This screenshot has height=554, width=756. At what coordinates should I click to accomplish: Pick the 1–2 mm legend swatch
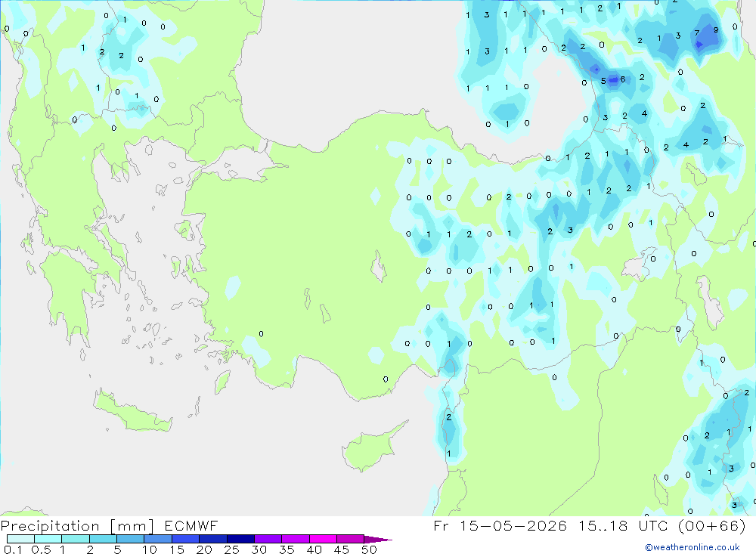click(76, 539)
